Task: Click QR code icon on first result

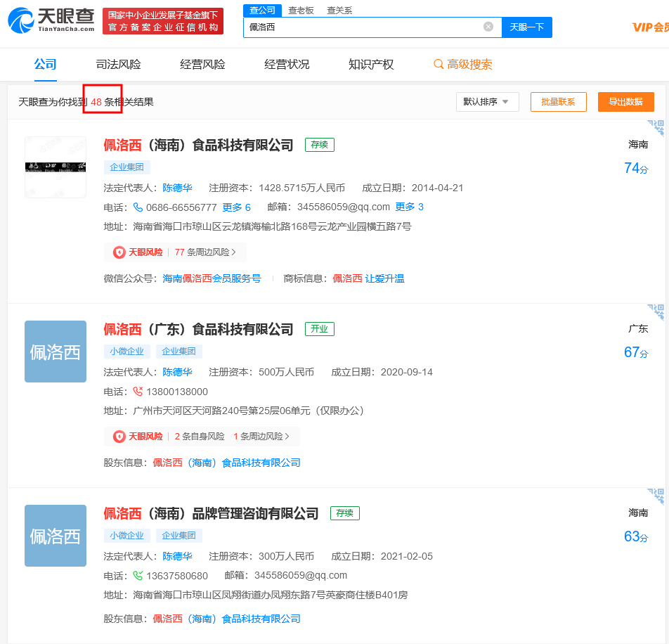Action: [656, 127]
